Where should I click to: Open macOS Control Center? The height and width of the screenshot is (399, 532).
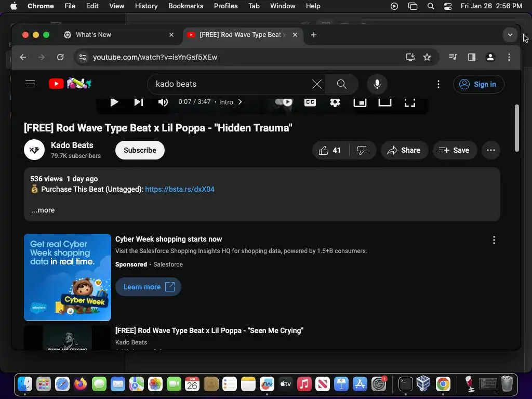(447, 6)
